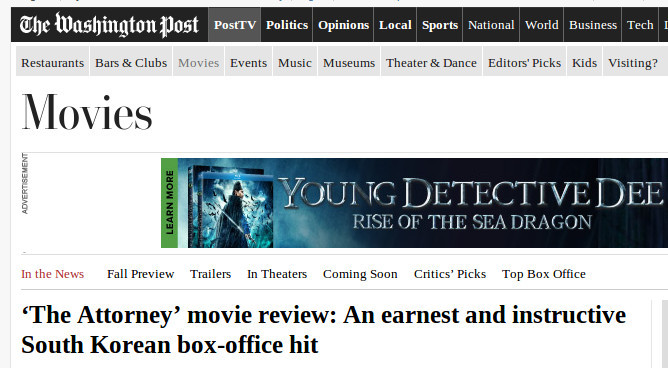Open the Opinions section
Screen dimensions: 668x368
point(343,25)
